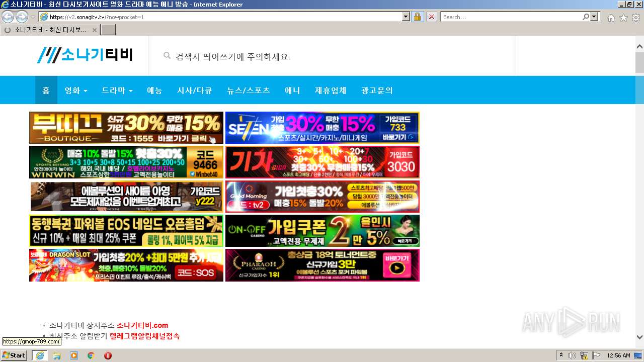Close the 소나기티비 browser tab

94,30
